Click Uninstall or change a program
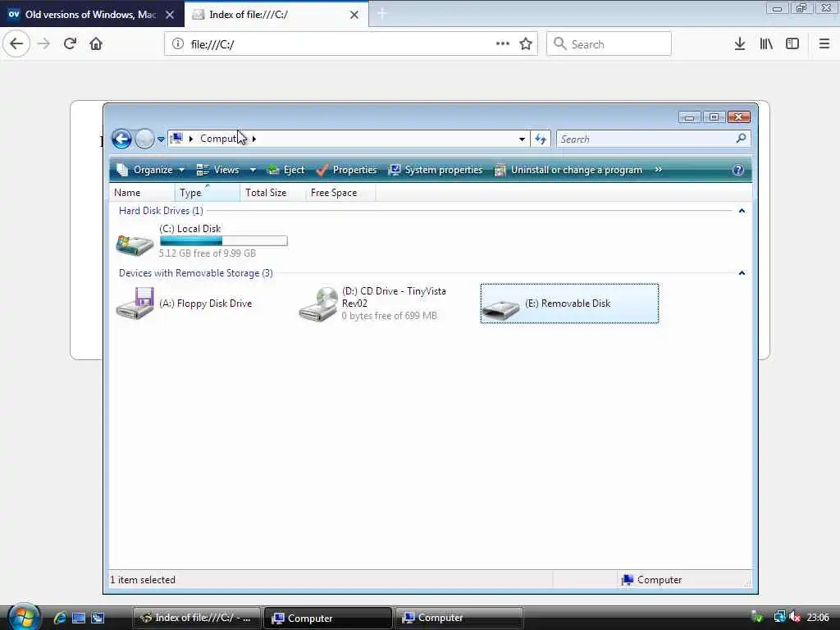The image size is (840, 630). 568,170
